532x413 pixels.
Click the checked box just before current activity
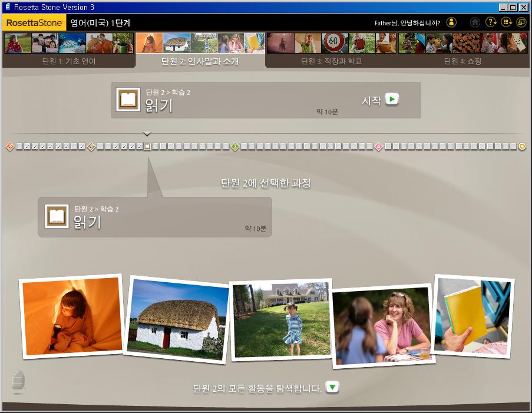pos(140,146)
